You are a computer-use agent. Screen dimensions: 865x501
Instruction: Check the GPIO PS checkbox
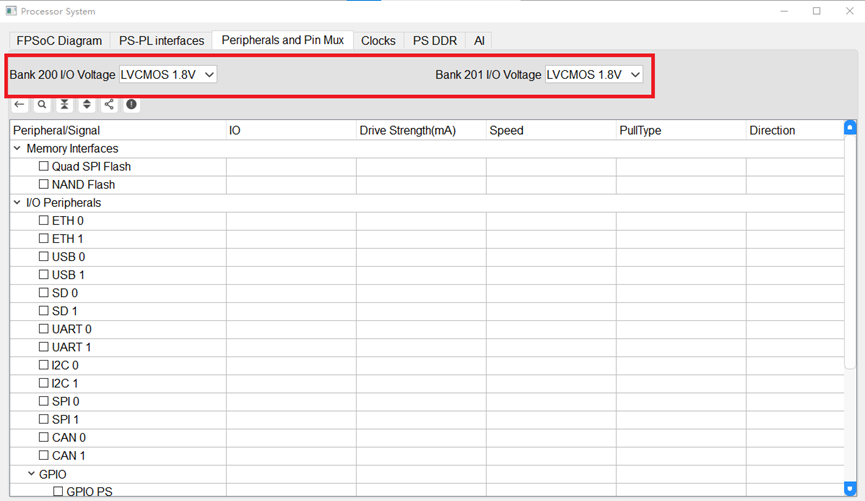pos(58,491)
